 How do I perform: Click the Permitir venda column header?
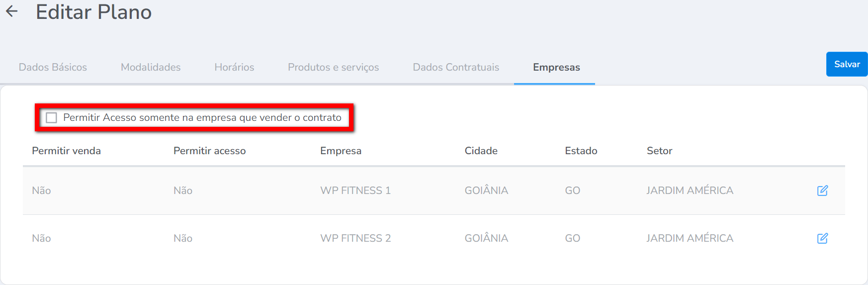coord(66,151)
